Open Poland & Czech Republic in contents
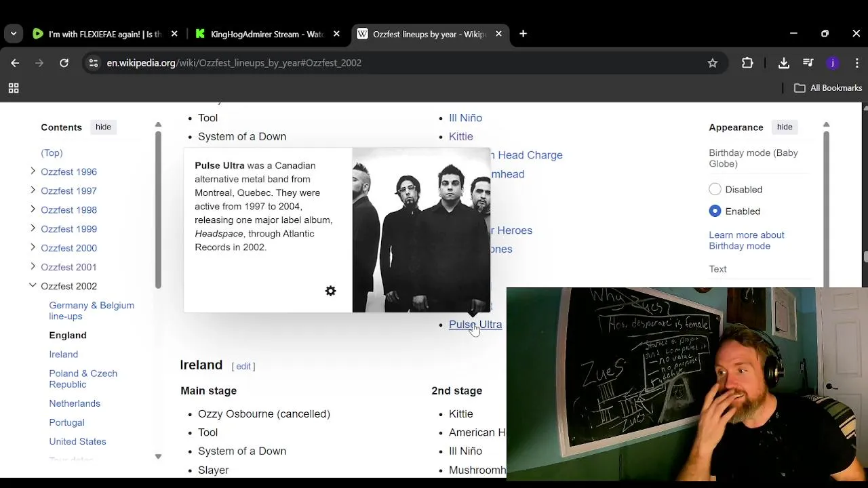This screenshot has height=488, width=868. tap(83, 378)
